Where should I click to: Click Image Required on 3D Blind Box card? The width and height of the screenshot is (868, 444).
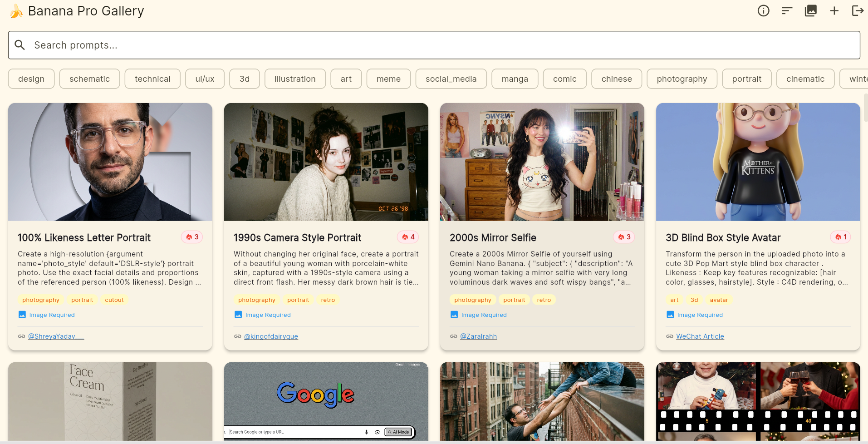(x=695, y=315)
